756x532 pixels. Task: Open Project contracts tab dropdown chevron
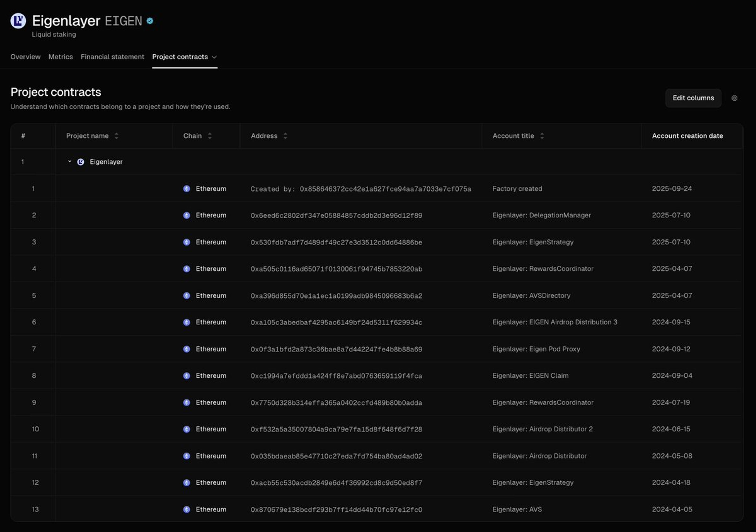(214, 57)
